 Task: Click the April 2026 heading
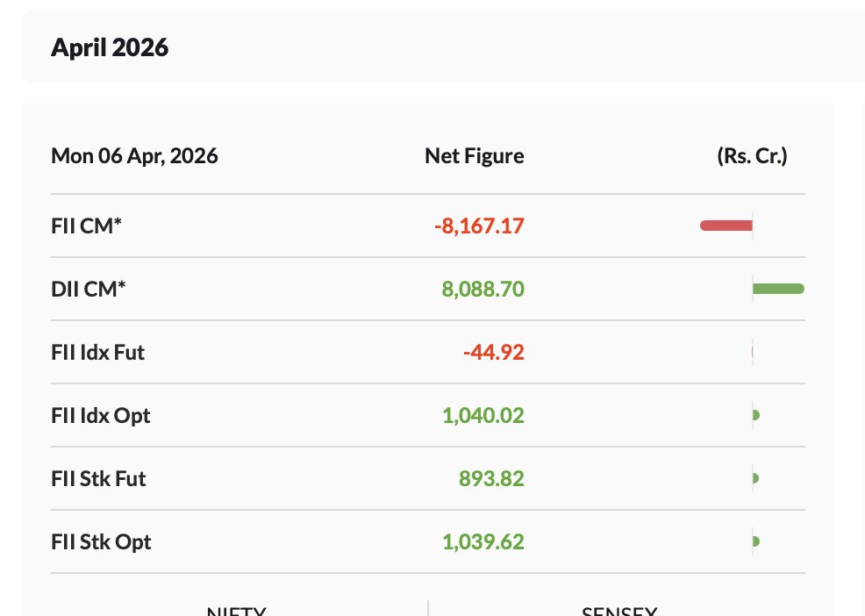pyautogui.click(x=110, y=47)
